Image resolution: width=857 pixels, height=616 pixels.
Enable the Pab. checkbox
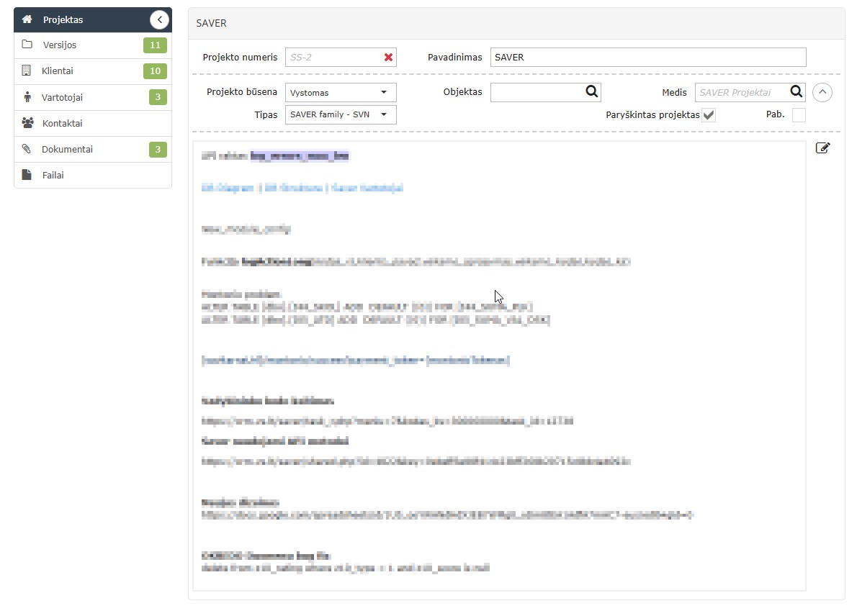click(x=798, y=115)
